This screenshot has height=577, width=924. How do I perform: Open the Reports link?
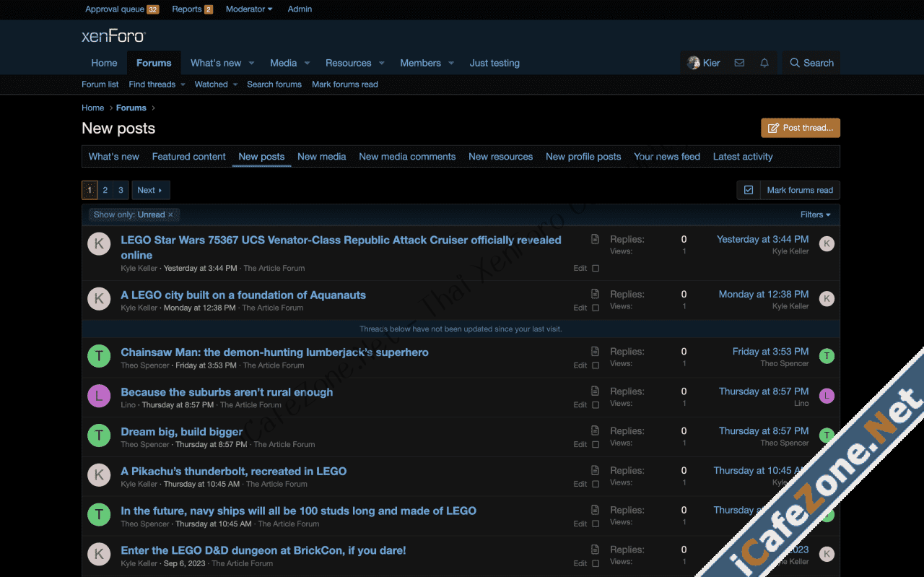[192, 9]
